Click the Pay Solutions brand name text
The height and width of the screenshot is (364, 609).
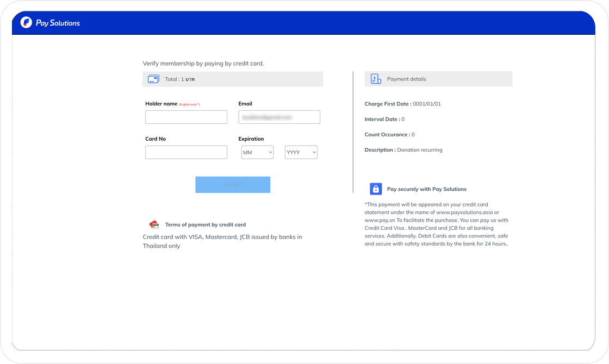pos(58,23)
